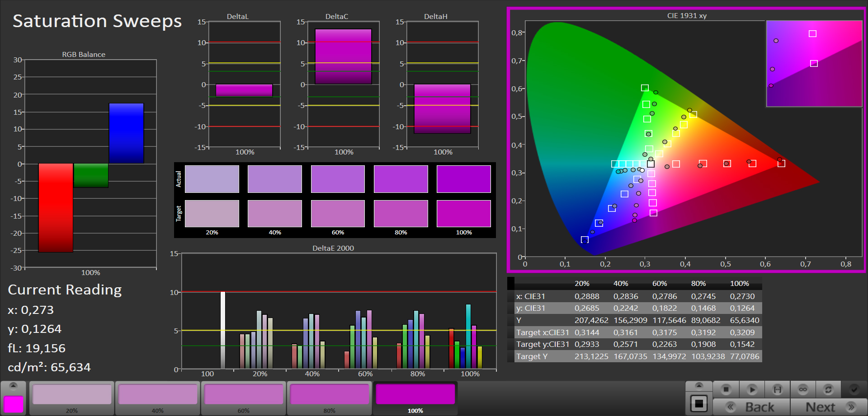The height and width of the screenshot is (416, 868).
Task: Expand the meter panel up arrow near Back
Action: pos(699,386)
